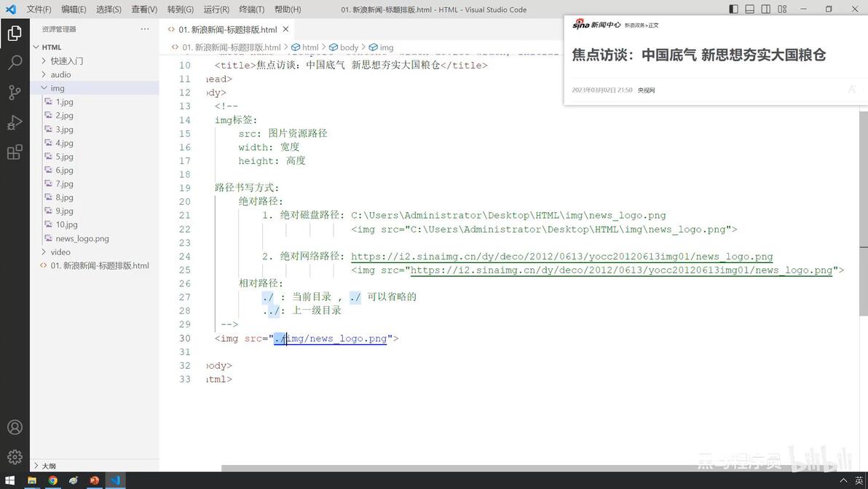Open the Explorer view in activity bar
The image size is (868, 489).
click(x=15, y=34)
